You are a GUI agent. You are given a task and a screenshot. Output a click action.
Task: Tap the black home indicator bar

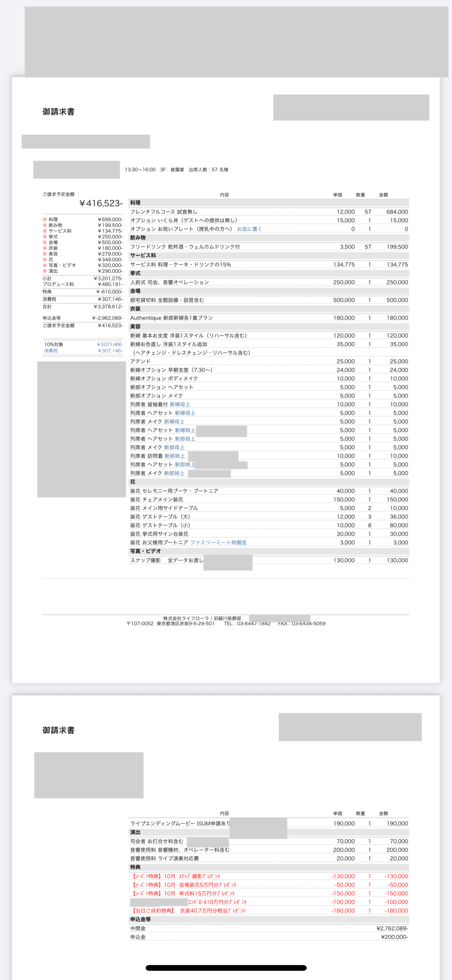point(226,968)
